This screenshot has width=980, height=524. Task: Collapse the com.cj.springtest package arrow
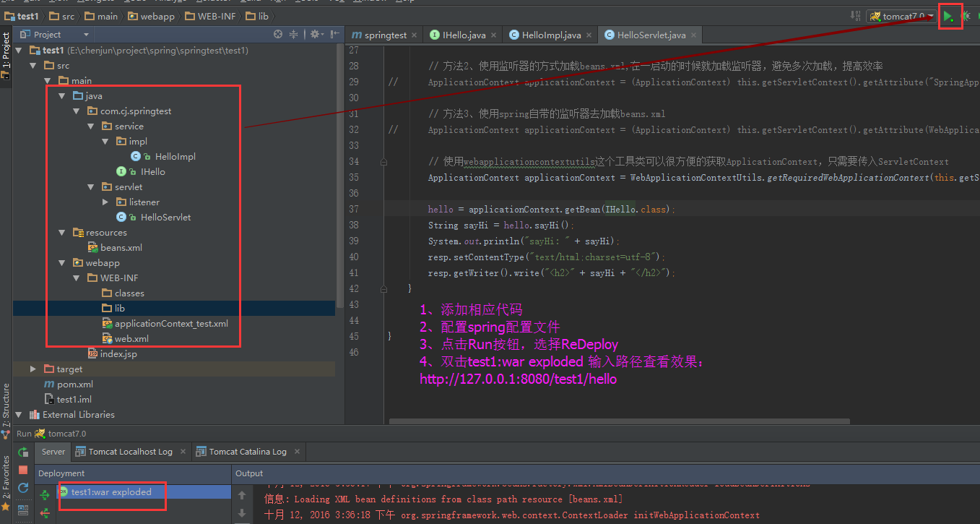click(76, 111)
